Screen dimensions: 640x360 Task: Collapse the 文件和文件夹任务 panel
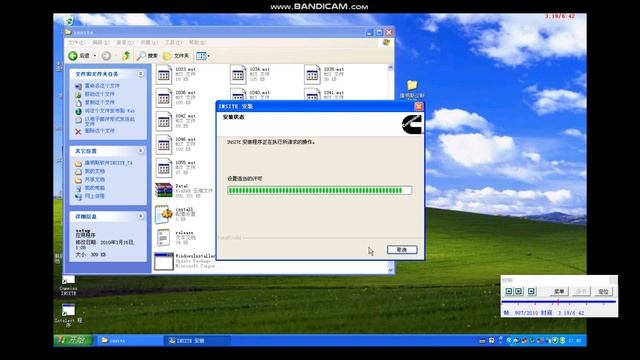pyautogui.click(x=140, y=74)
